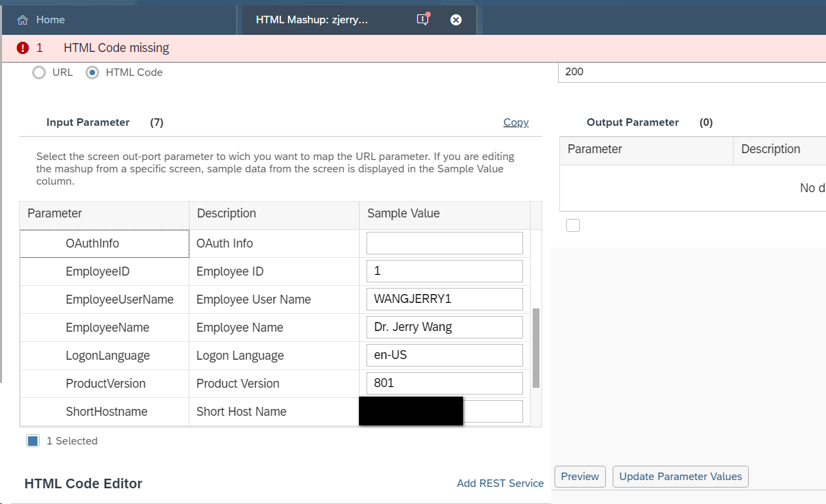Edit the LogonLanguage sample value field
826x504 pixels.
(444, 355)
